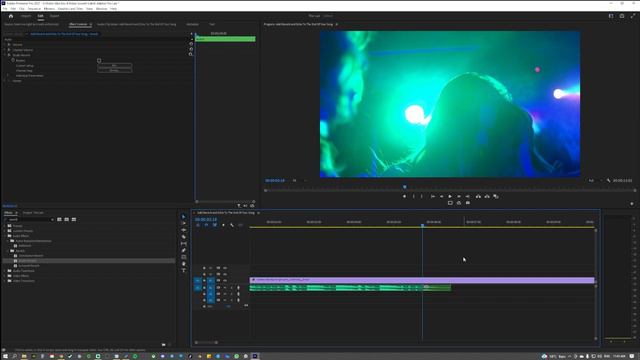Reset the Studio Reverb effect

191,54
